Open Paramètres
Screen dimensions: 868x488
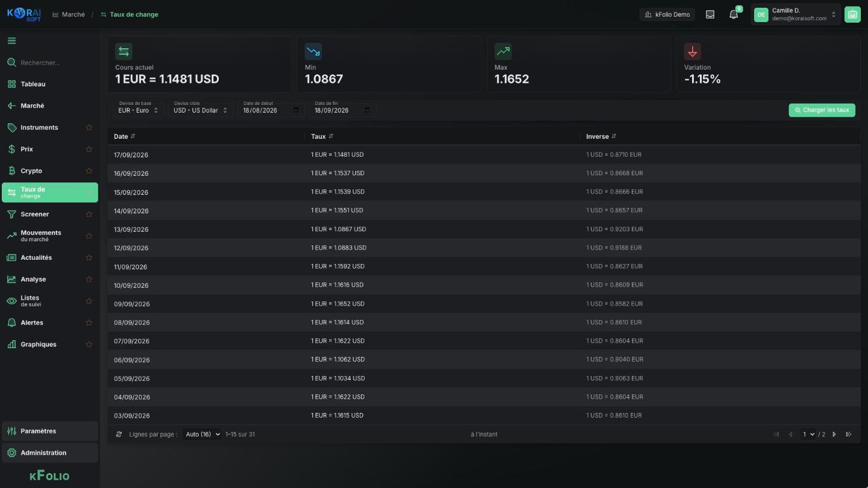click(49, 431)
